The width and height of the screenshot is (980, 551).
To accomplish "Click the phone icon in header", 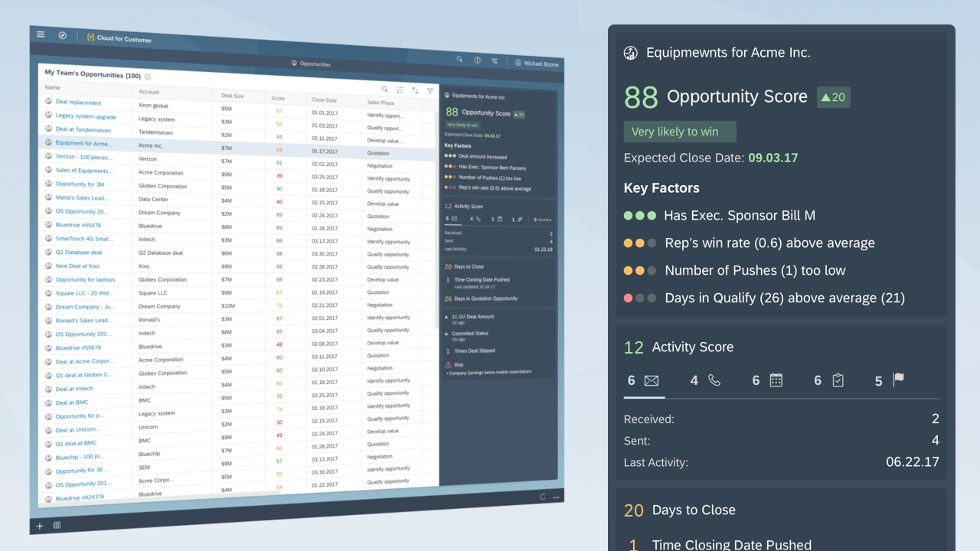I will click(x=495, y=61).
